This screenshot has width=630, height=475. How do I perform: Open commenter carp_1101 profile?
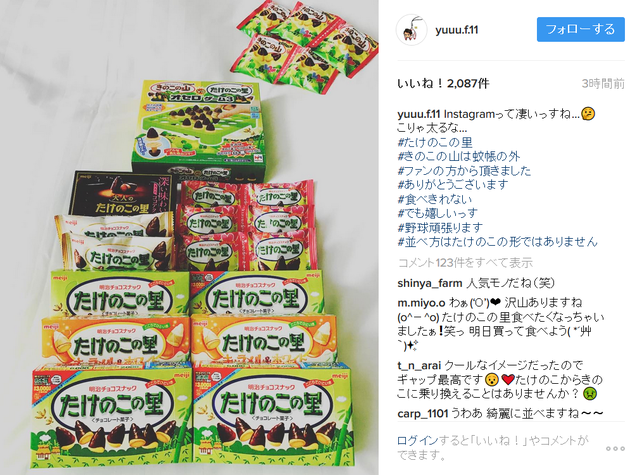(x=422, y=414)
